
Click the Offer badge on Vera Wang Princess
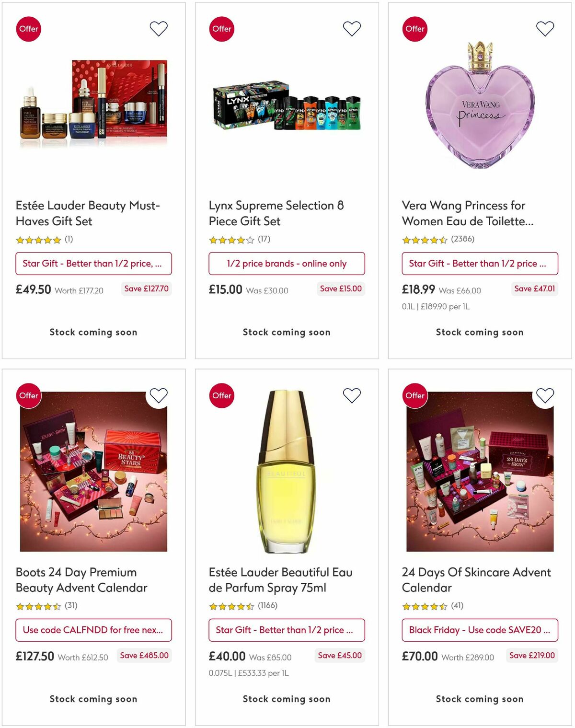click(415, 29)
